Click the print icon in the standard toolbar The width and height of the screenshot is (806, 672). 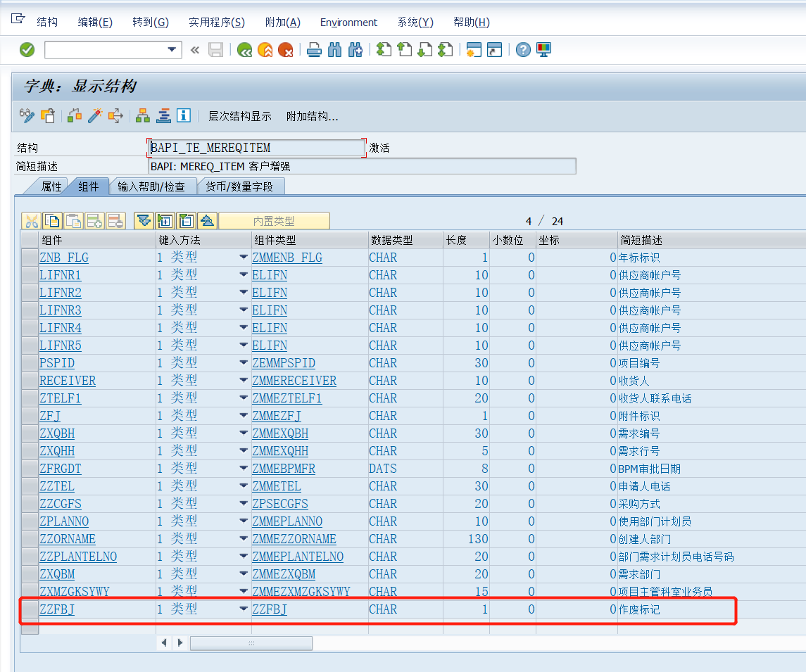click(x=313, y=50)
